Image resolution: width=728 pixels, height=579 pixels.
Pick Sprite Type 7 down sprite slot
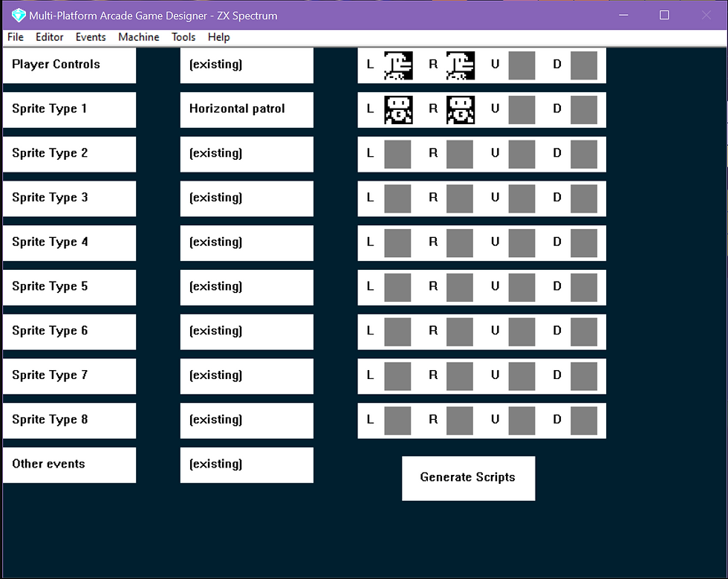tap(584, 376)
